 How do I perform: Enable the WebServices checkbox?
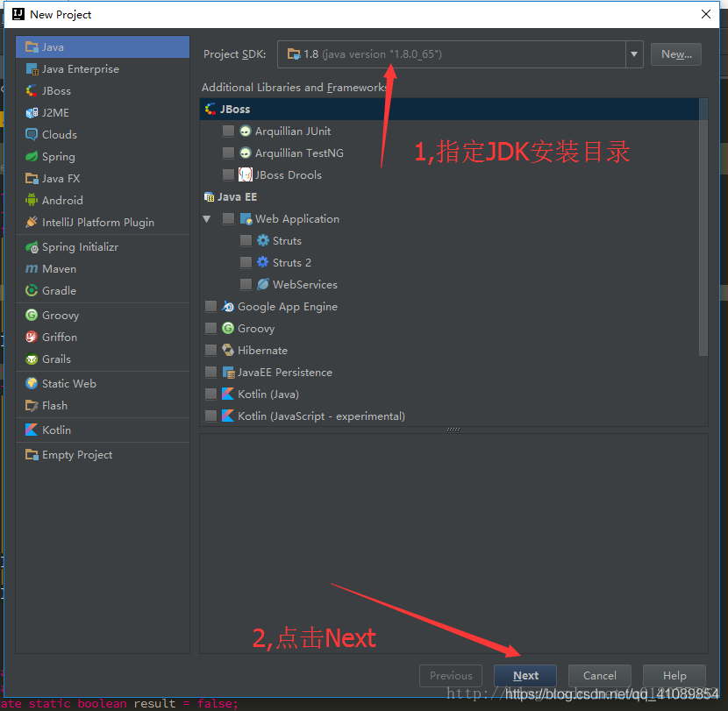(246, 285)
